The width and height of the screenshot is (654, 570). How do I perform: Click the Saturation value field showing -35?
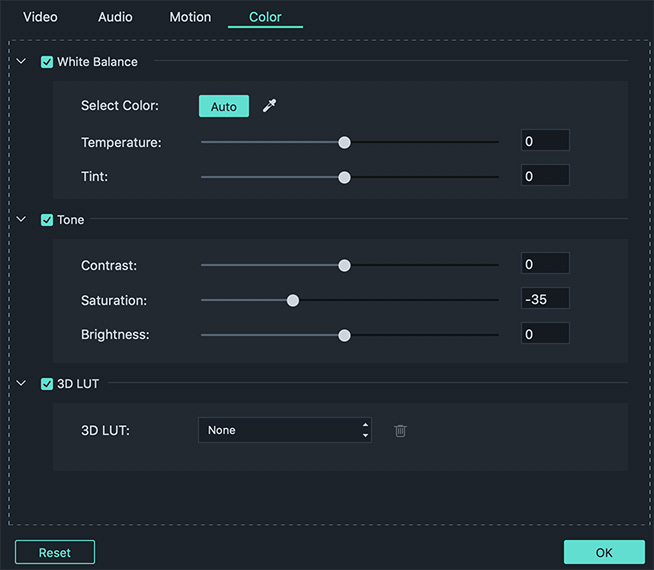click(x=545, y=299)
